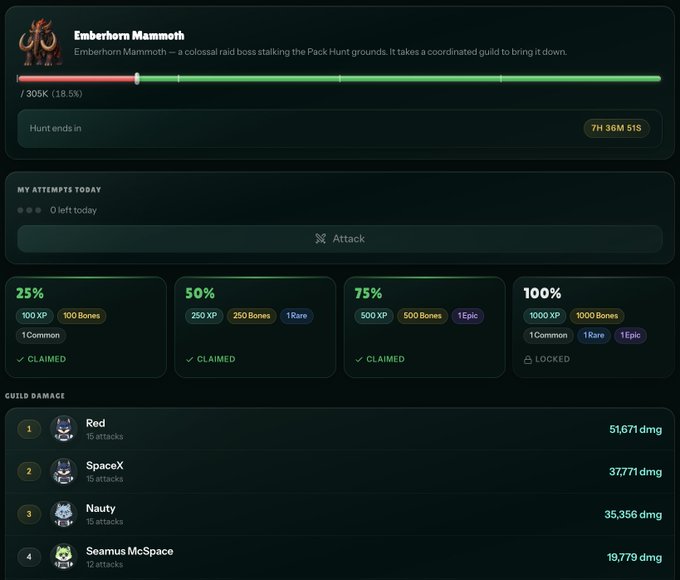
Task: Click the 1 Rare badge in 100% card
Action: [594, 335]
